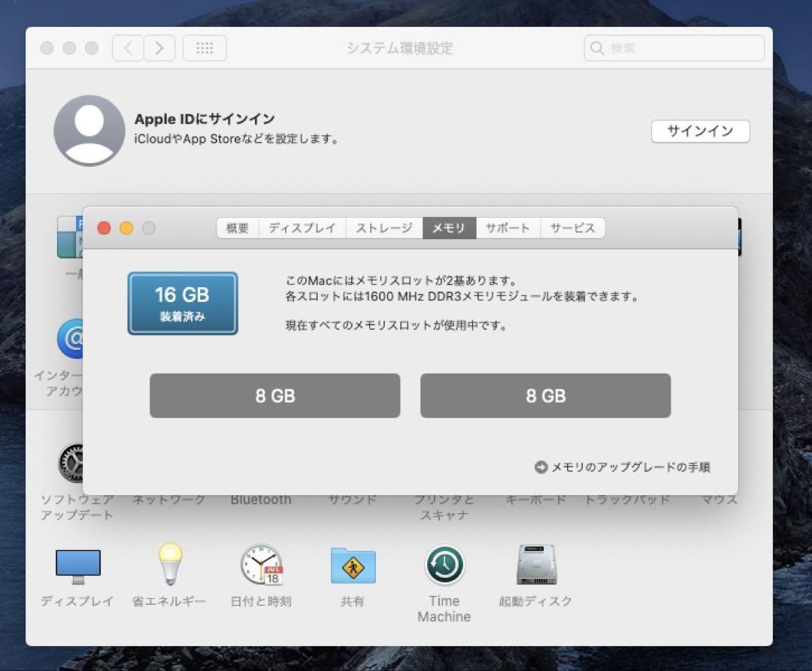Click the partially hidden インターネットアカウント @ icon
The width and height of the screenshot is (812, 671).
point(70,339)
